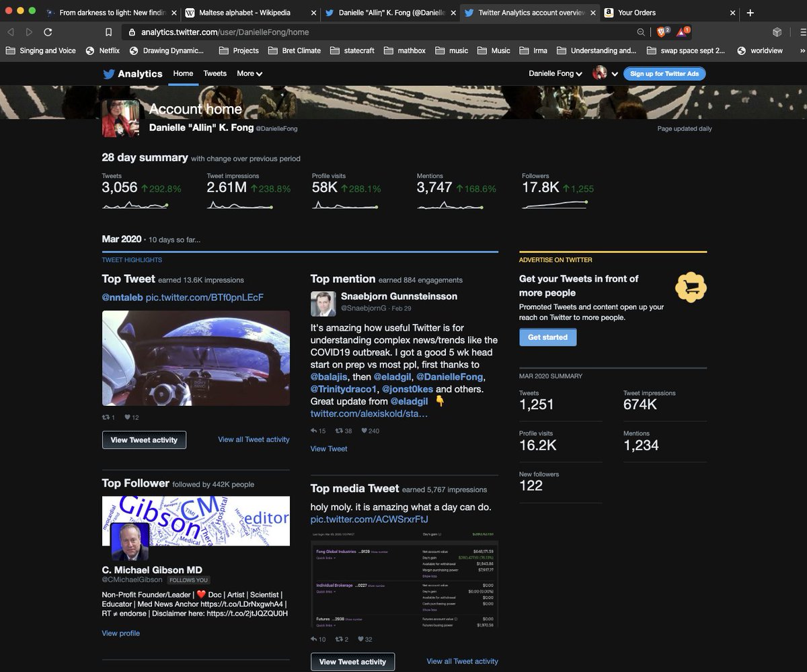Click the Profile visits 58K summary stat

click(346, 192)
